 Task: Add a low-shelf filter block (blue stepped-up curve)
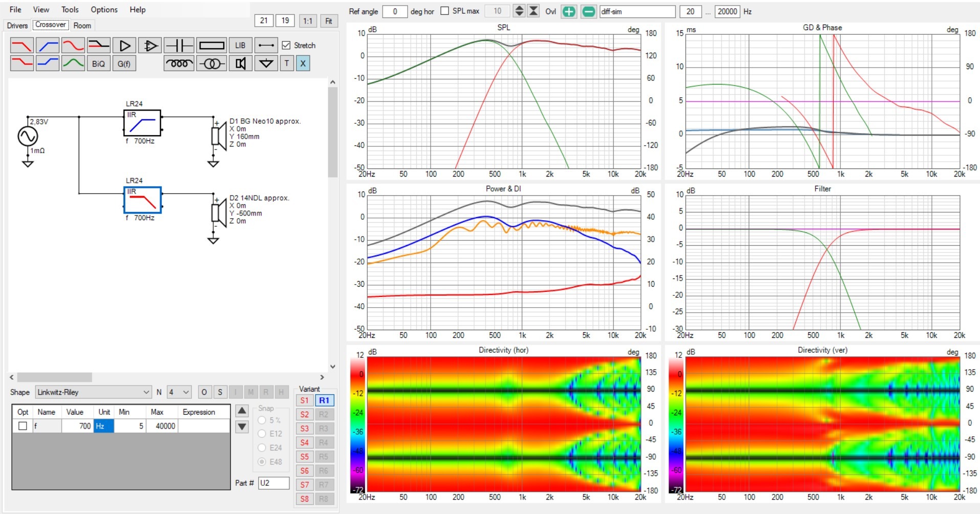(x=48, y=63)
